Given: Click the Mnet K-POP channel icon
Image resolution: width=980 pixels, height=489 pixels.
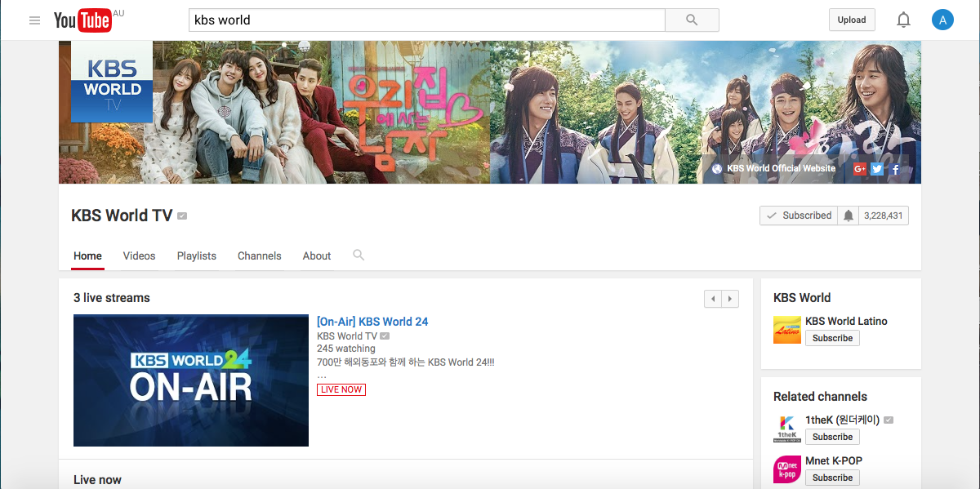Looking at the screenshot, I should point(787,469).
